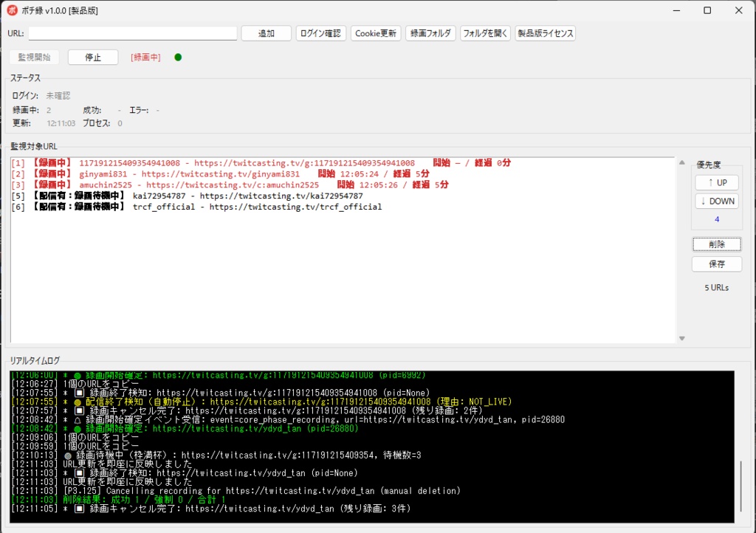
Task: Click the ポチ録 app icon in title bar
Action: (x=12, y=10)
